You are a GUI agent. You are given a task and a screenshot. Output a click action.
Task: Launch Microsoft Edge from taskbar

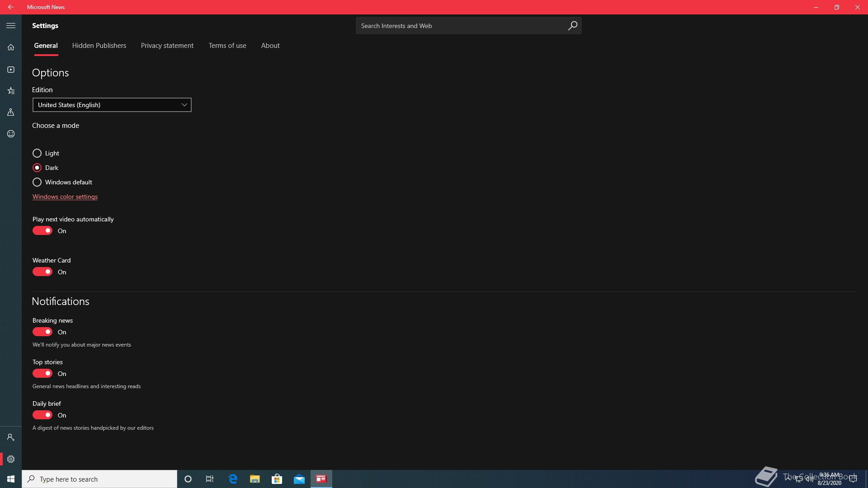[x=233, y=479]
